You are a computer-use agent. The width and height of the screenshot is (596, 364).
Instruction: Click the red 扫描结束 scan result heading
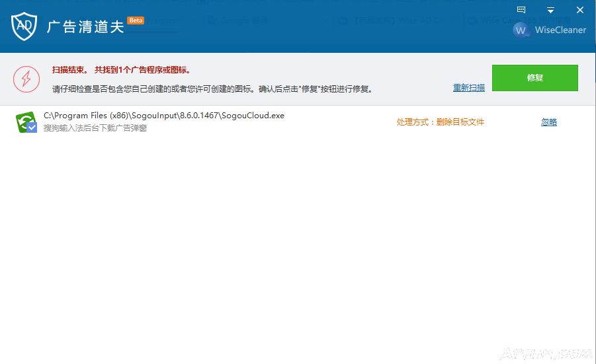(x=121, y=70)
